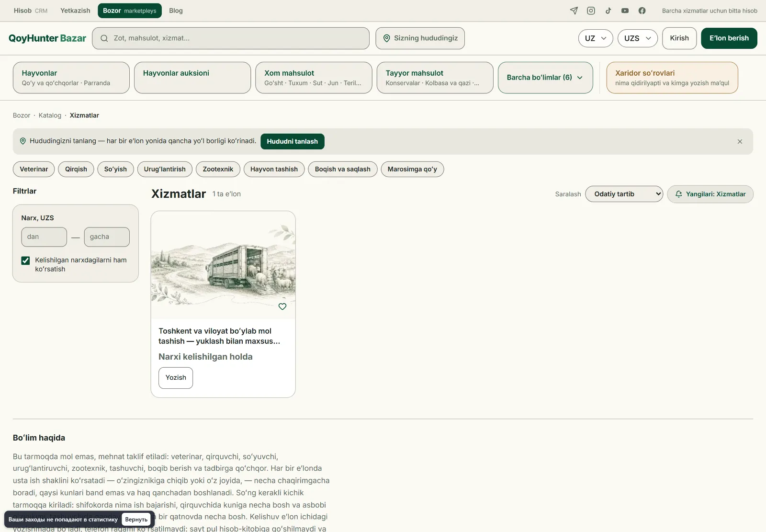
Task: Toggle 'Kelishilgan narxdagilarni ham ko'rsatish' checkbox
Action: (x=25, y=260)
